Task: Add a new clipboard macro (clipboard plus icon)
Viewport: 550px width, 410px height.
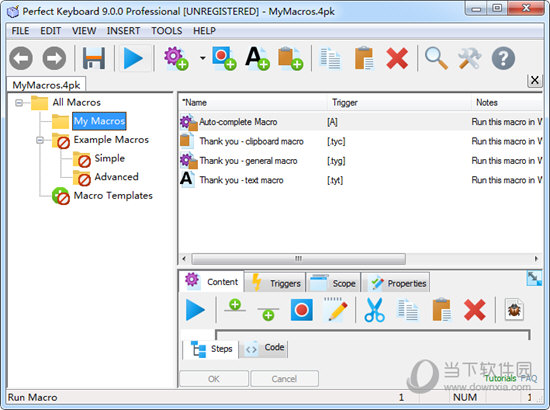Action: click(x=290, y=59)
